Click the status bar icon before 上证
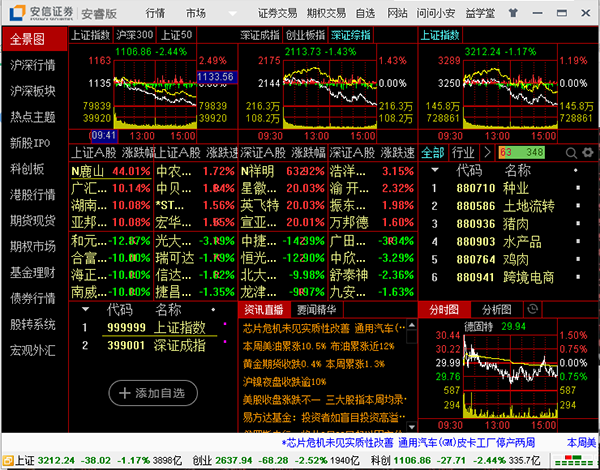The height and width of the screenshot is (470, 600). pyautogui.click(x=8, y=460)
